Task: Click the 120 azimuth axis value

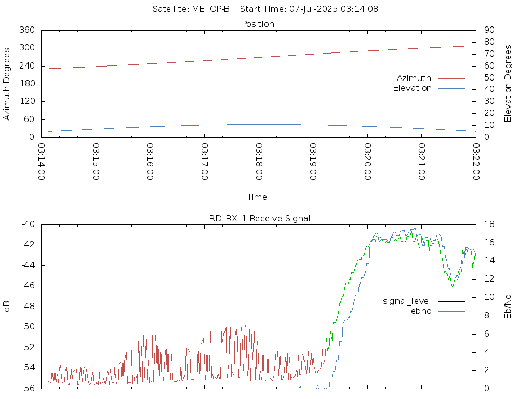Action: tap(27, 101)
